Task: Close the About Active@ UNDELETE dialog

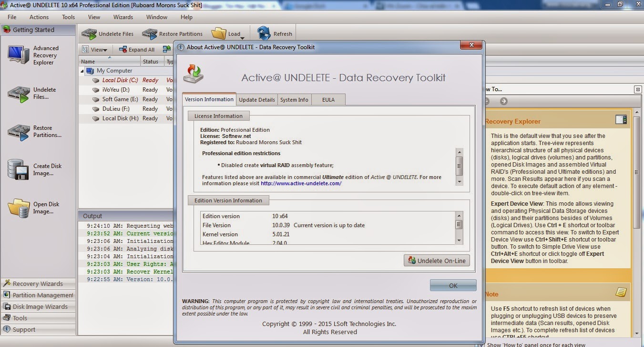Action: 472,45
